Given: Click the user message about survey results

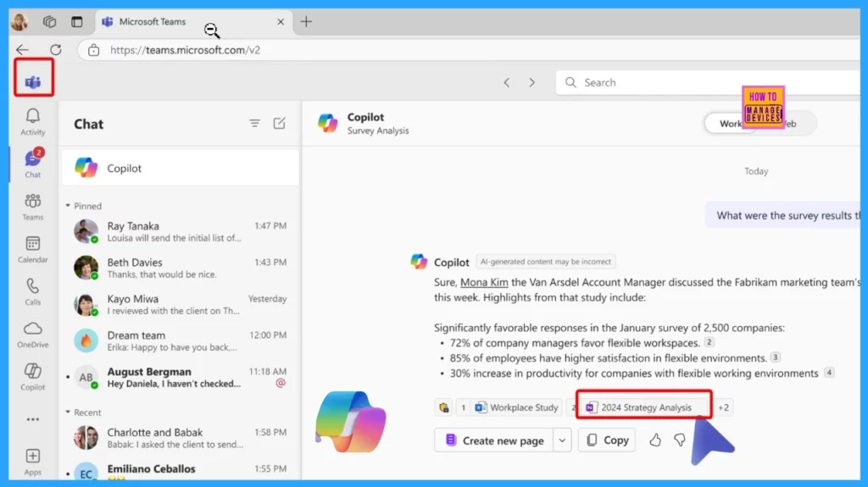Looking at the screenshot, I should (783, 215).
